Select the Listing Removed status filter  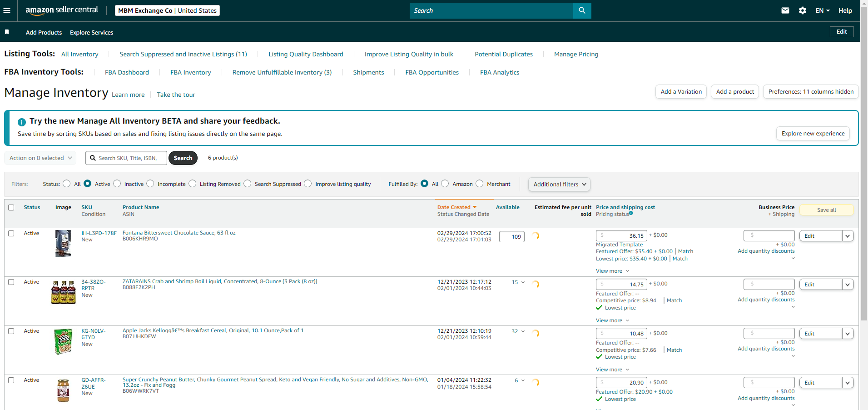pyautogui.click(x=193, y=184)
